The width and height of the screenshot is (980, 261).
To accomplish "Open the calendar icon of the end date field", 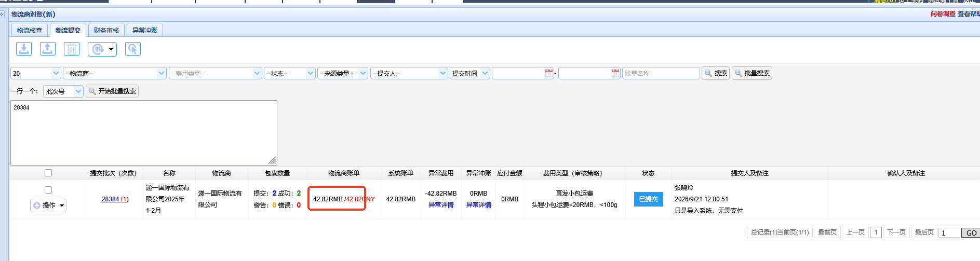I will tap(615, 73).
